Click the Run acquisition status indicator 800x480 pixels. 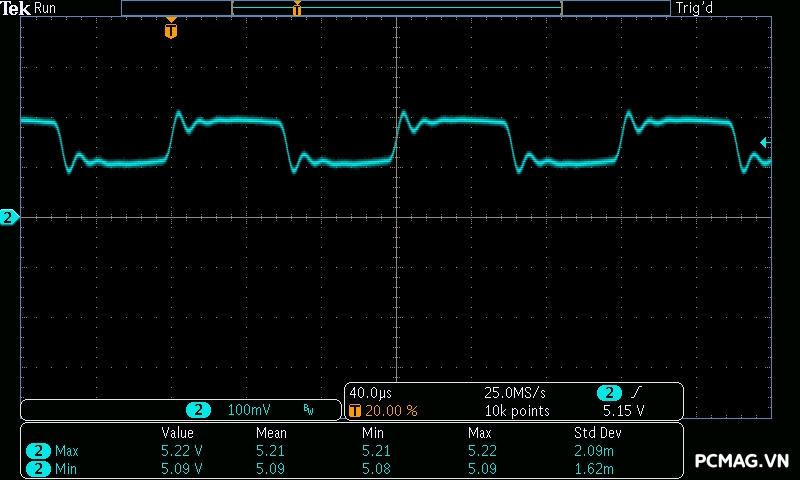click(x=46, y=8)
